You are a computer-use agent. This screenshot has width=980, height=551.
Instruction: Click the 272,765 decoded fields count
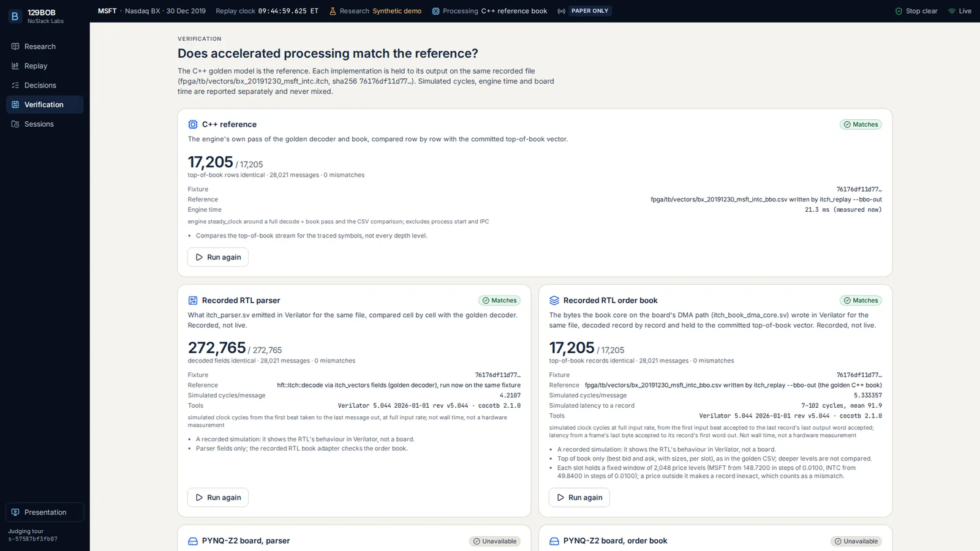coord(217,348)
